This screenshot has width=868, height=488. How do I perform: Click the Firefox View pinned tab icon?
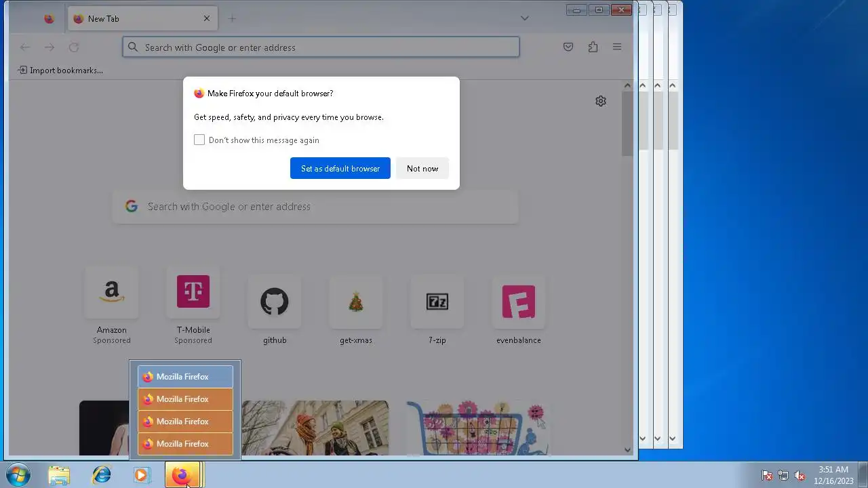pyautogui.click(x=49, y=19)
